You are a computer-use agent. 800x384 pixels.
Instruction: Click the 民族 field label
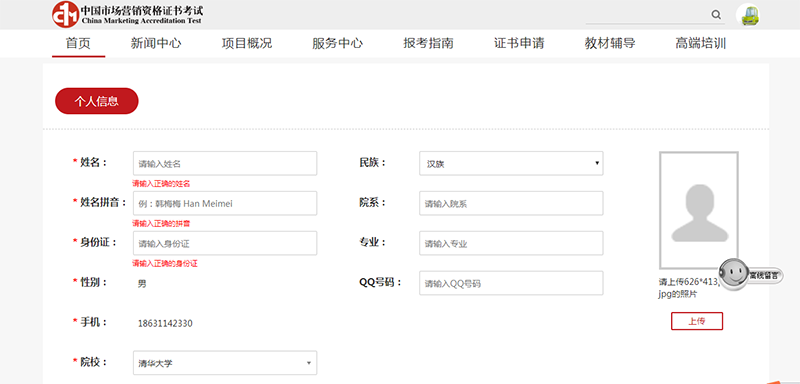(x=373, y=163)
